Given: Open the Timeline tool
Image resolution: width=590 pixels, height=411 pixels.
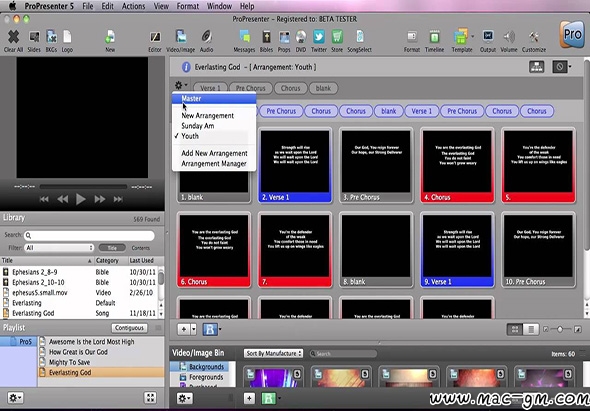Looking at the screenshot, I should [434, 41].
